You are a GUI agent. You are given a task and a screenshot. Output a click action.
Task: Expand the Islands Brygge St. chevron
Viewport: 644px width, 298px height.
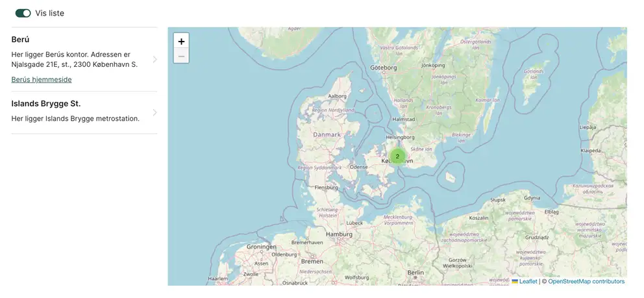click(155, 112)
